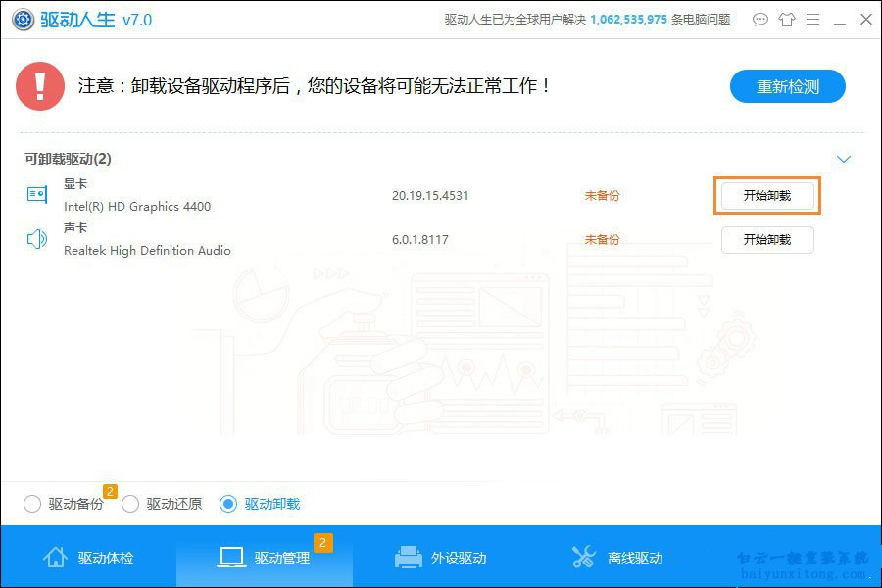The image size is (882, 588).
Task: Click 开始卸载 for Intel HD Graphics 4400
Action: 767,195
